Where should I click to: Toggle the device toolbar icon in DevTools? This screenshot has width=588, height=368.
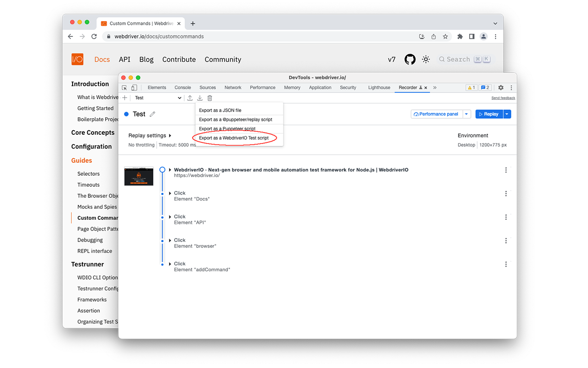tap(134, 87)
